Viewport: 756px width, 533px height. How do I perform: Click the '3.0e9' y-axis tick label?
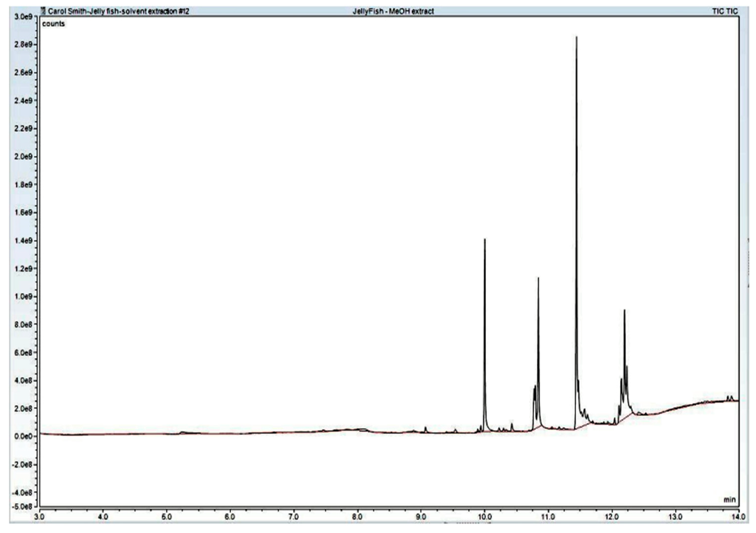pyautogui.click(x=24, y=17)
